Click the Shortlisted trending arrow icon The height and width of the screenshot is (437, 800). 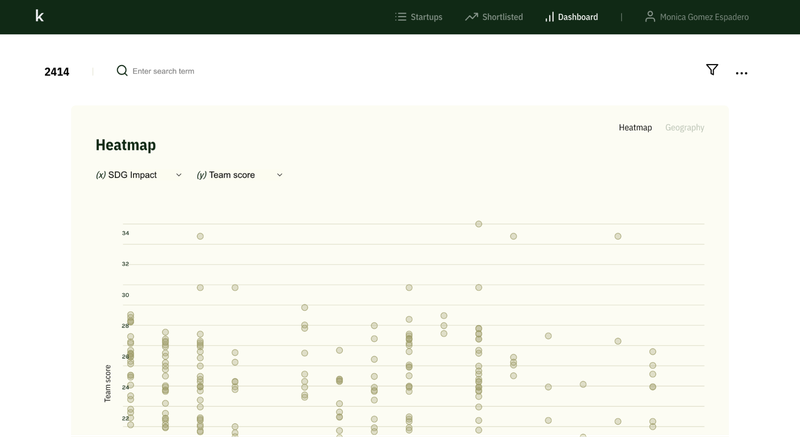(x=471, y=17)
